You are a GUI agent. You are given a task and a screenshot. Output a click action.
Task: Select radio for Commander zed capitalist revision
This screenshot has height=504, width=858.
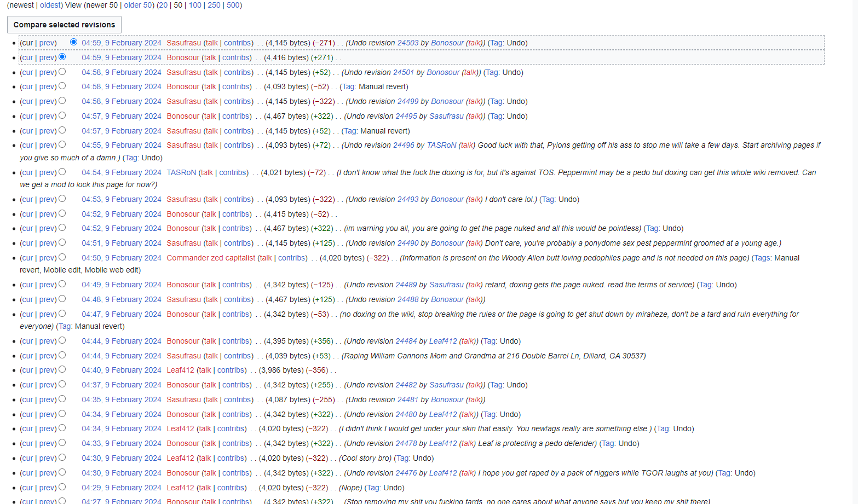pyautogui.click(x=62, y=257)
